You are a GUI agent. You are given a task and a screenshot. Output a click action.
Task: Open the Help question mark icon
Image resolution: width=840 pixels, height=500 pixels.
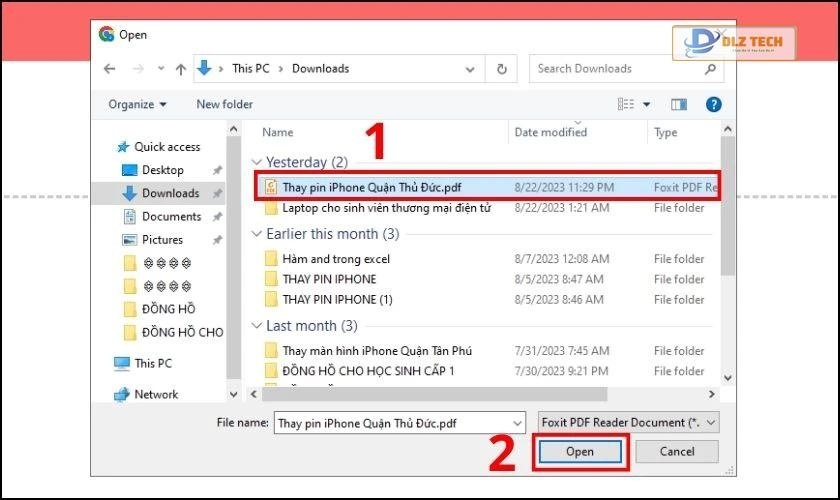[713, 104]
